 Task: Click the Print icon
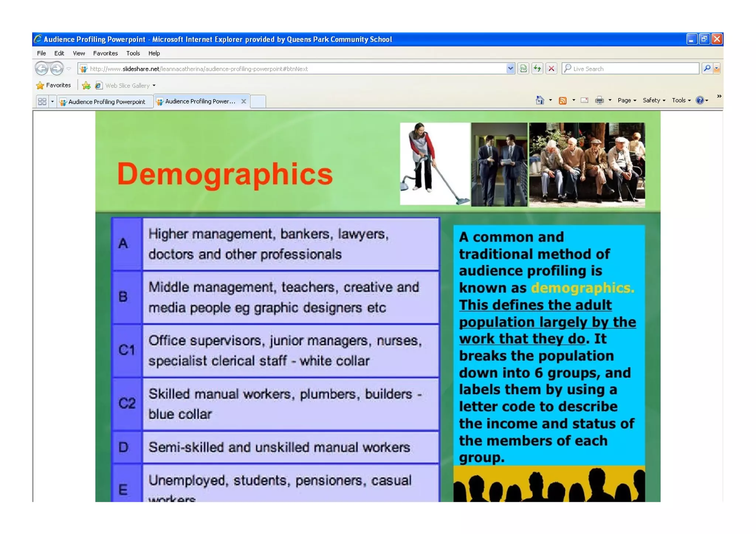point(599,100)
